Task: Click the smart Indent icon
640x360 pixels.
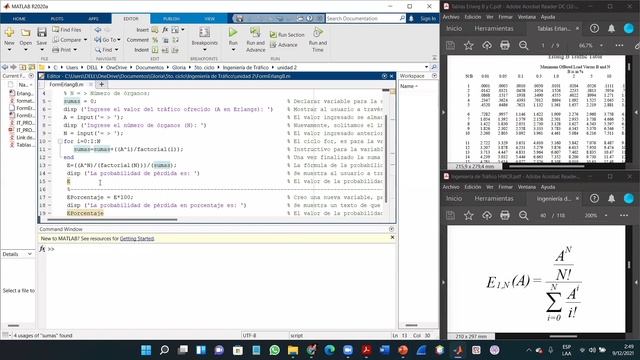Action: click(x=155, y=50)
